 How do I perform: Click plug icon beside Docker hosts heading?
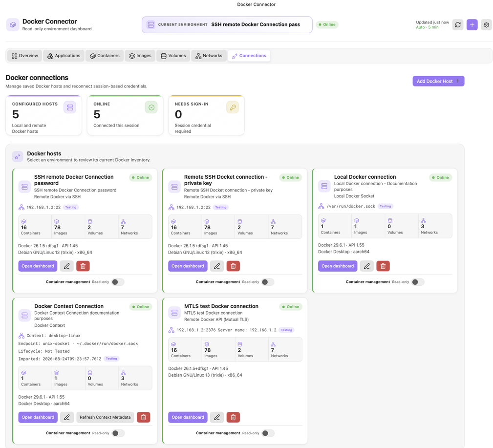(18, 156)
